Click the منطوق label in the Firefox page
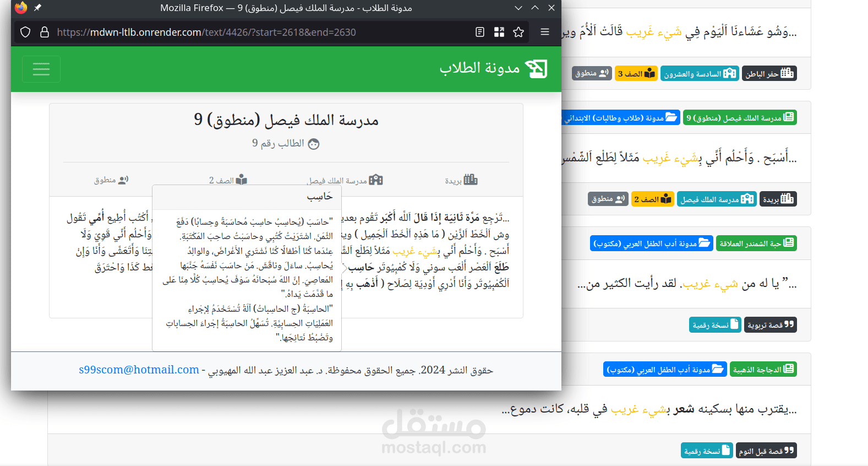868x466 pixels. coord(111,180)
